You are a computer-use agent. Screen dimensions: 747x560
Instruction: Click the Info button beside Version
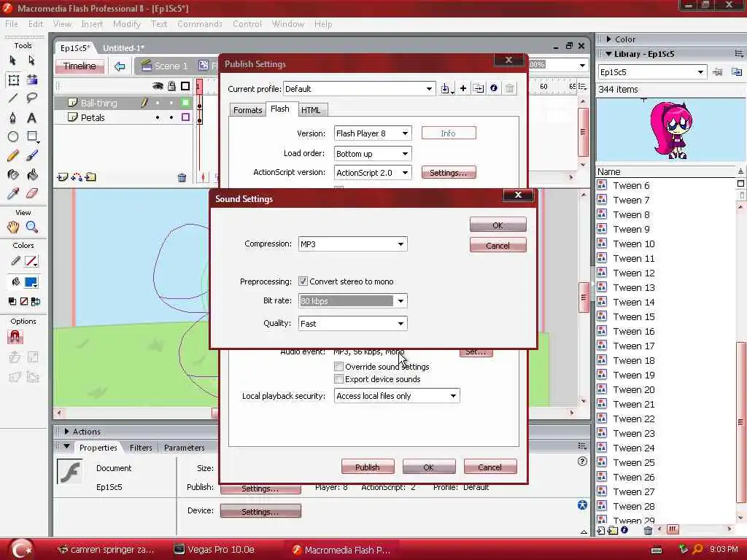pos(449,133)
